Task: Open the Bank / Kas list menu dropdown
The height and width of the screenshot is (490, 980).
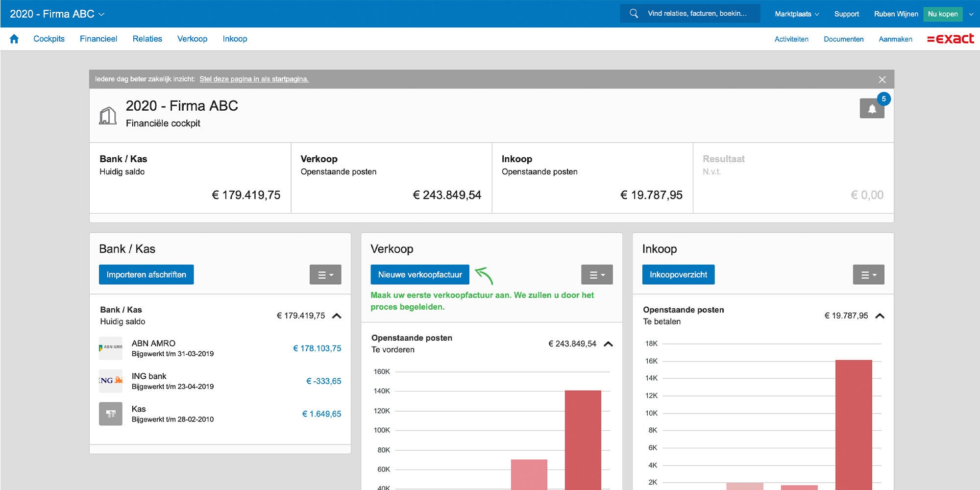Action: coord(325,275)
